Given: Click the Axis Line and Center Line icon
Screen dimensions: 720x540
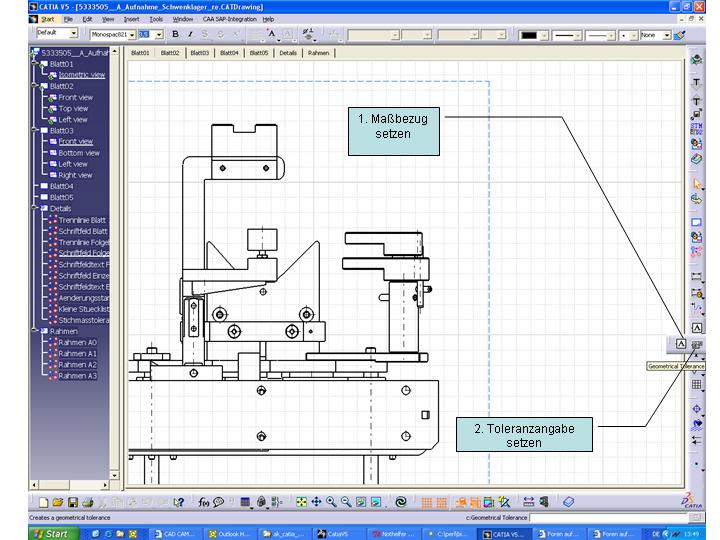Looking at the screenshot, I should click(x=697, y=409).
